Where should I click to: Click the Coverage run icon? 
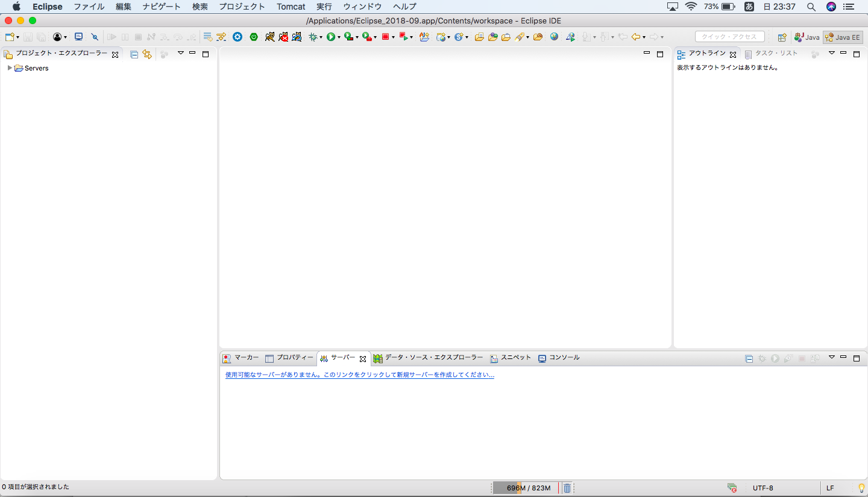(x=348, y=37)
